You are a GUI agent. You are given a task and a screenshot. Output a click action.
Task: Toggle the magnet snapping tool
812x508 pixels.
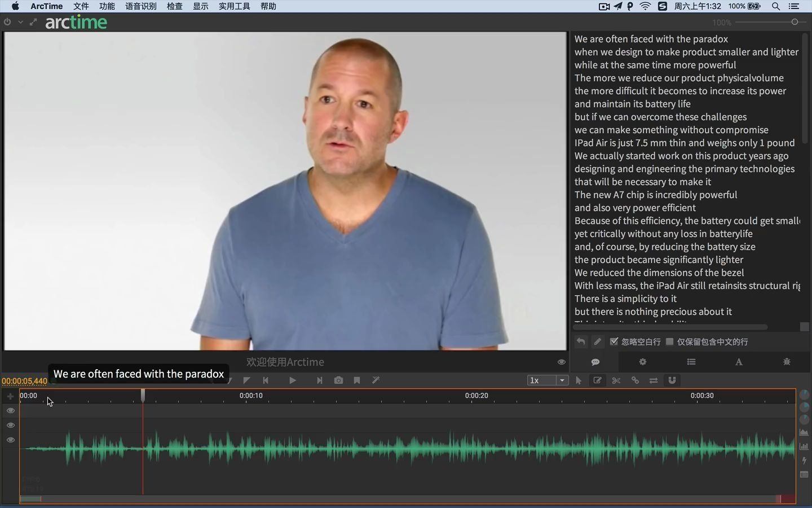[x=672, y=380]
